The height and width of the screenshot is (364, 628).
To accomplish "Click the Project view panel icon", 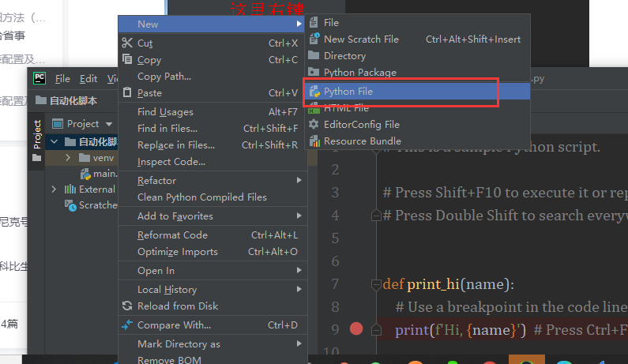I will tap(58, 124).
